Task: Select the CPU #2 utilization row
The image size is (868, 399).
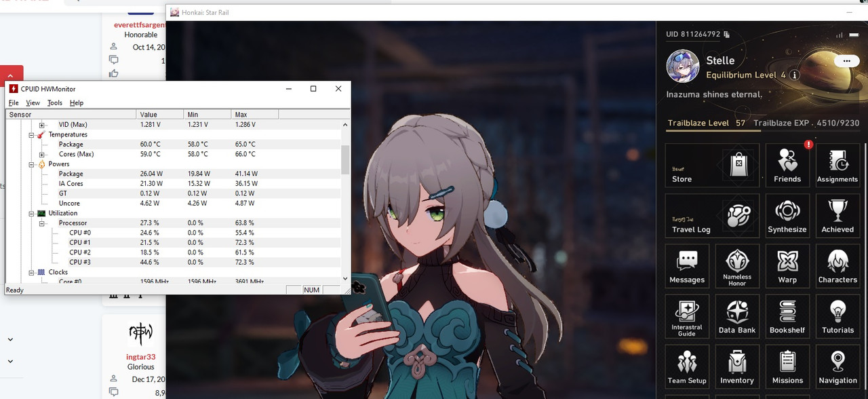Action: point(173,252)
